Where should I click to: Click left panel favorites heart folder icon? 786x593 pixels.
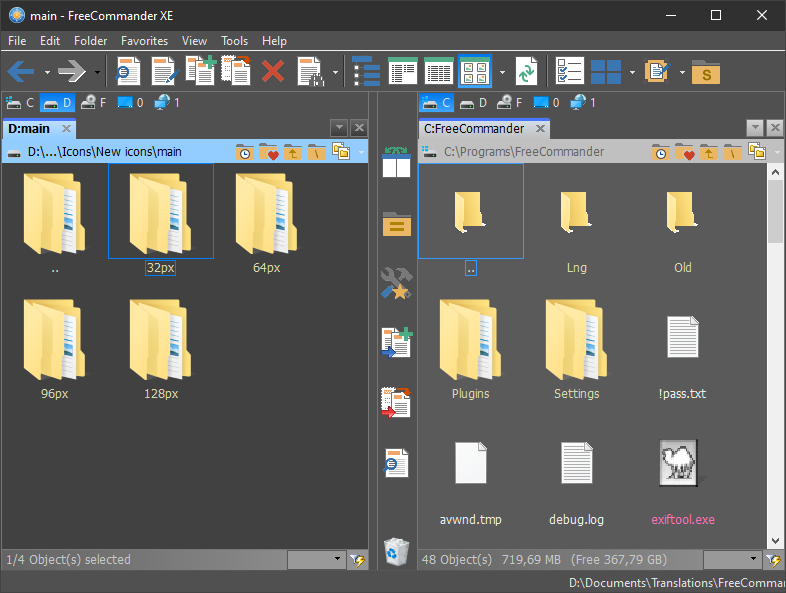pos(269,151)
